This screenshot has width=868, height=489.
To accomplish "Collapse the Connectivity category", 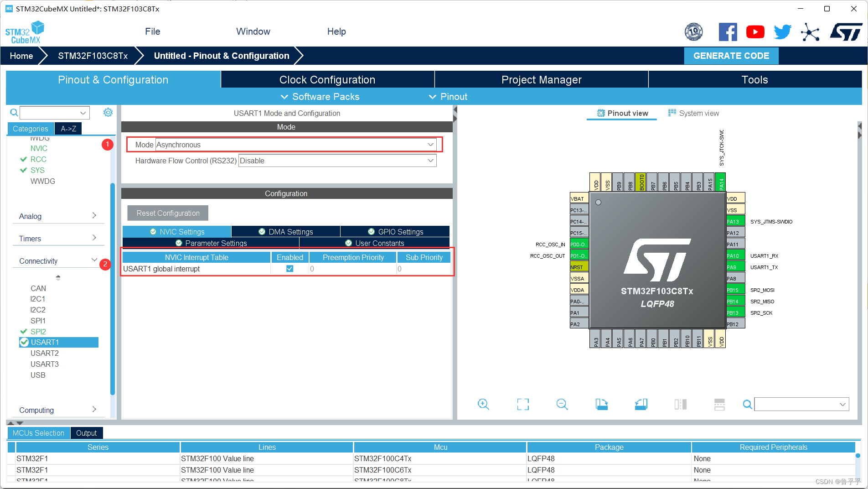I will (x=58, y=260).
